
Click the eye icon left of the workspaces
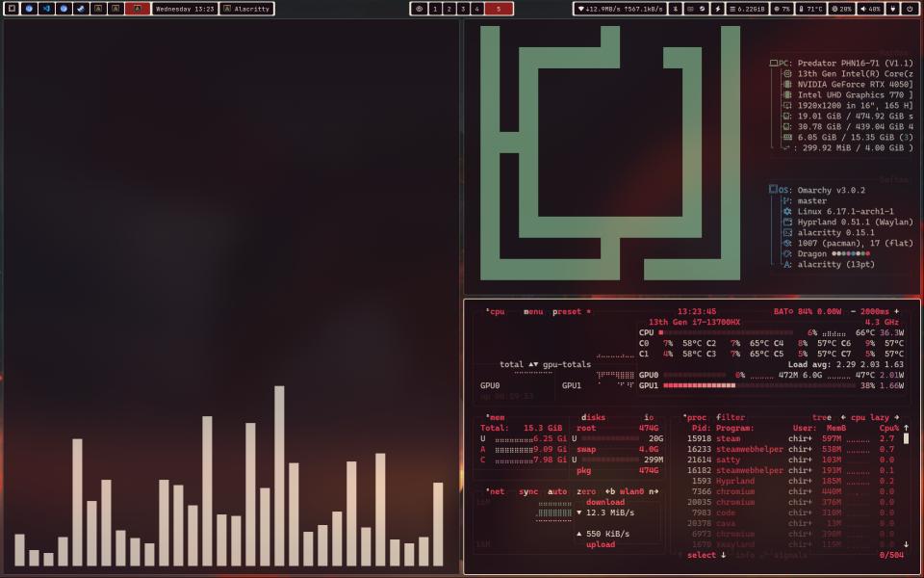click(x=419, y=9)
